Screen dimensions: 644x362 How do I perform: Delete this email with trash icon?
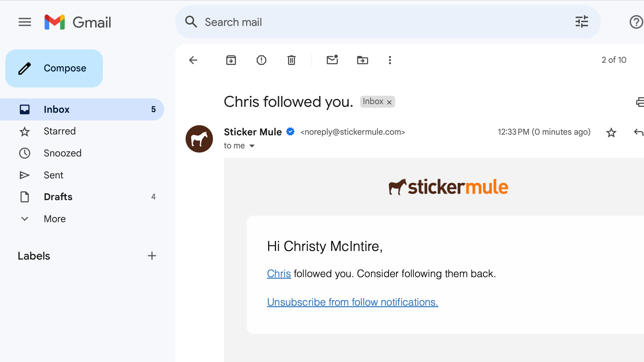pyautogui.click(x=291, y=60)
